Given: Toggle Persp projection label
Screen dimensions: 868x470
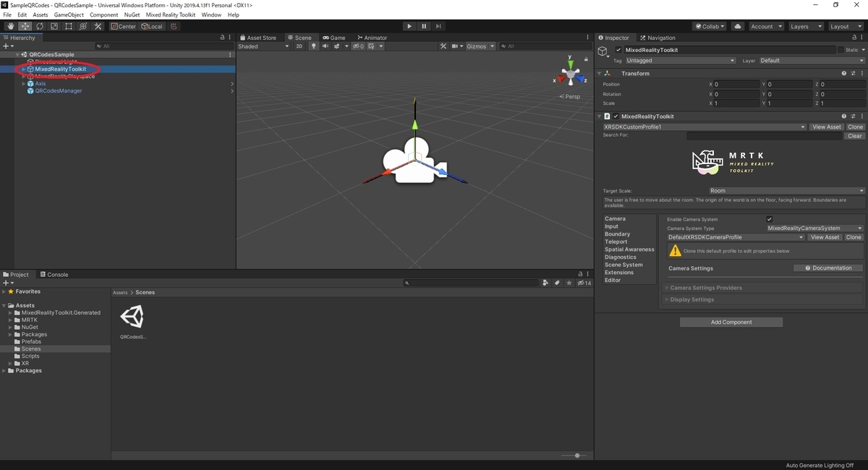Looking at the screenshot, I should 570,96.
